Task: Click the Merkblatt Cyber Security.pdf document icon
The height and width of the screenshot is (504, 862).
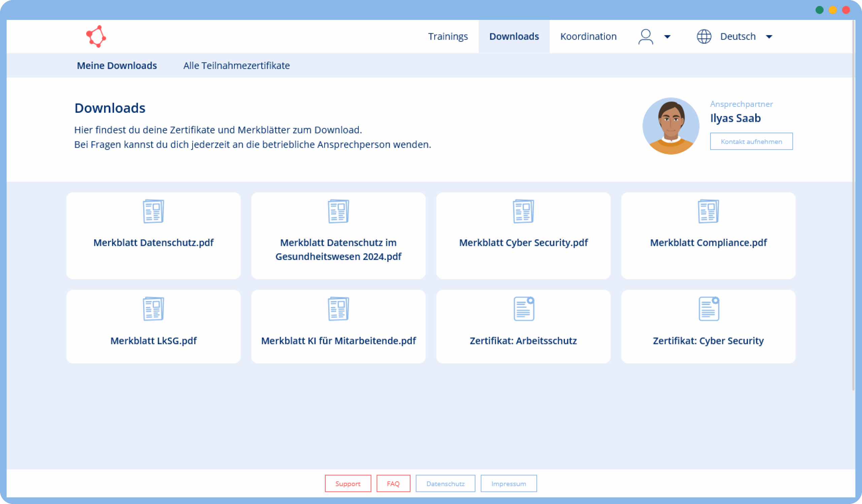Action: 523,211
